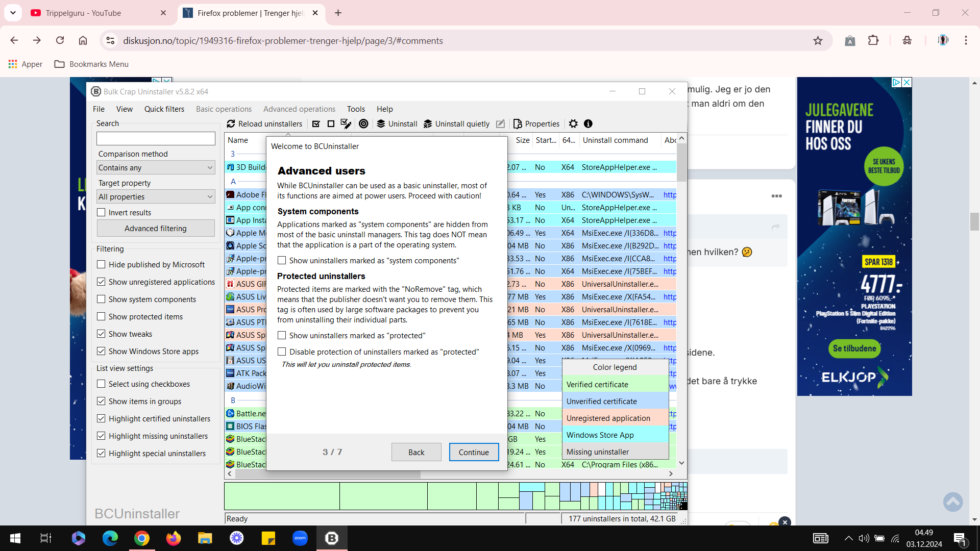Viewport: 980px width, 551px height.
Task: Click Continue in the welcome wizard
Action: [474, 452]
